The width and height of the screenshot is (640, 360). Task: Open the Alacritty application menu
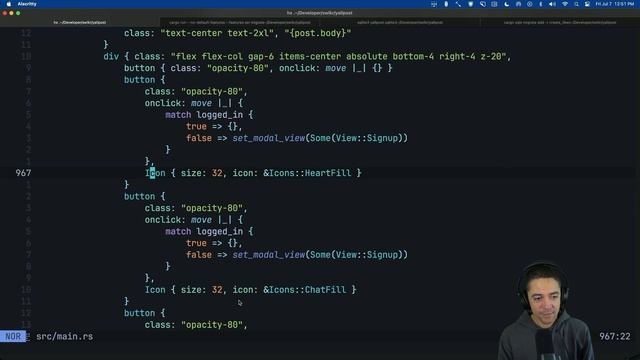(x=27, y=4)
